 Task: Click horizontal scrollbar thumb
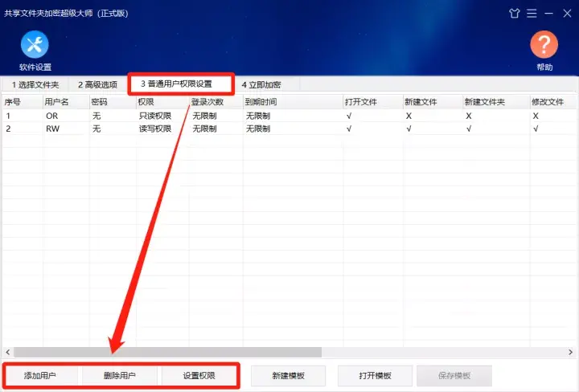[167, 352]
